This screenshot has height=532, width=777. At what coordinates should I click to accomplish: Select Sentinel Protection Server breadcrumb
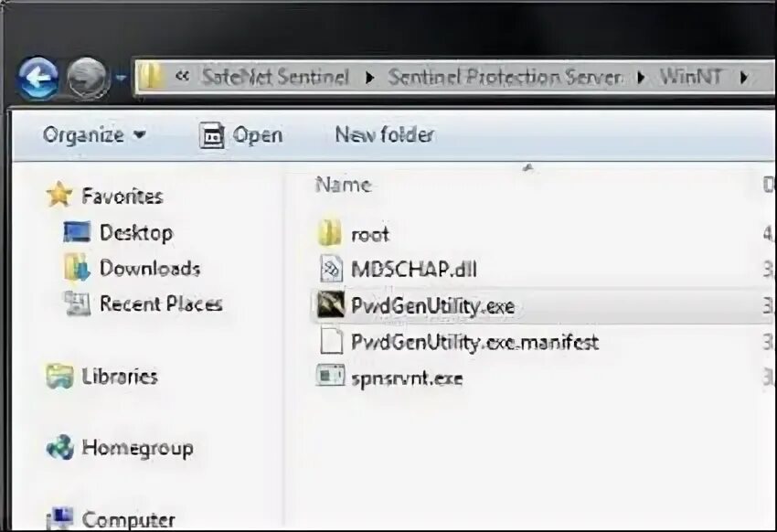(504, 77)
